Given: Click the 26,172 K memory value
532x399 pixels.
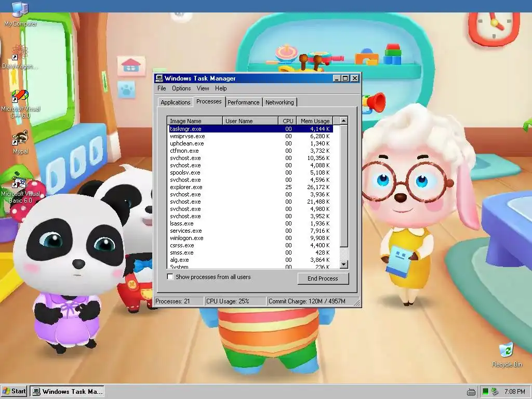Looking at the screenshot, I should 318,187.
